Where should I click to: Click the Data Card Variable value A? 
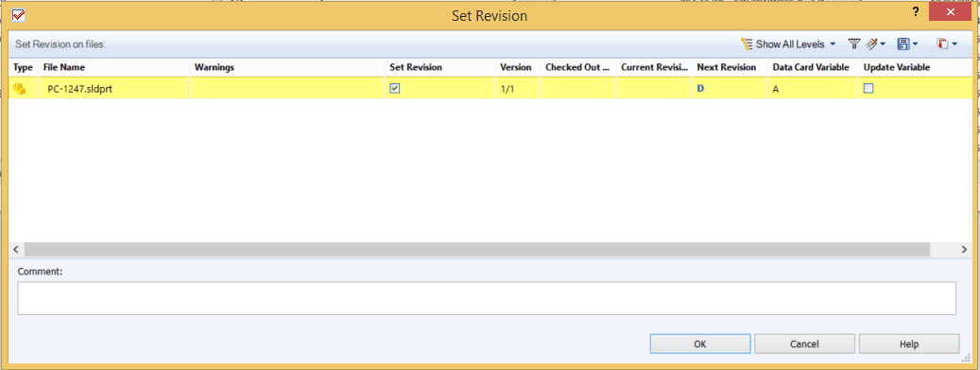776,89
